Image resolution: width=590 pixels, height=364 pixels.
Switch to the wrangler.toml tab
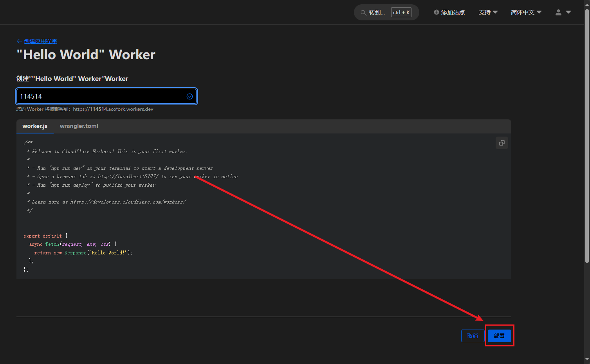point(79,126)
